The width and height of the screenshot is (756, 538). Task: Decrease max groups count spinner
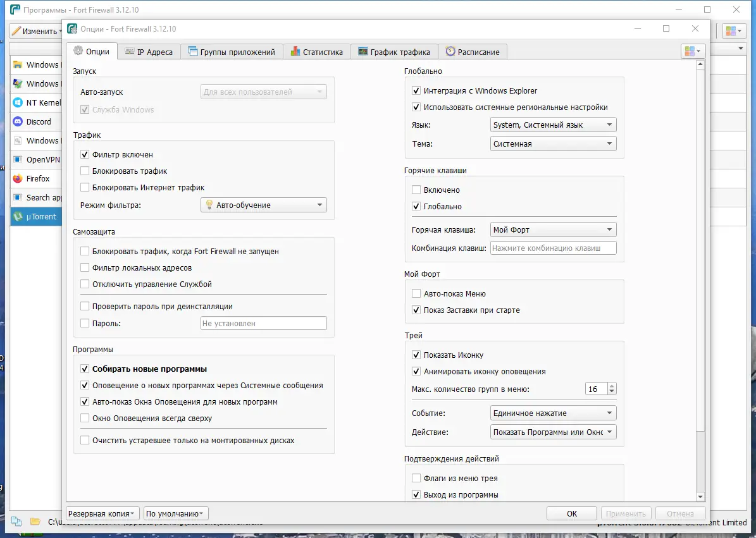pos(612,391)
